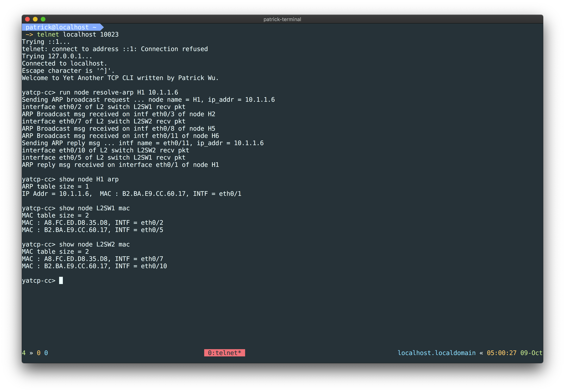Click the patrick-terminal window title
Image resolution: width=565 pixels, height=392 pixels.
(x=282, y=19)
